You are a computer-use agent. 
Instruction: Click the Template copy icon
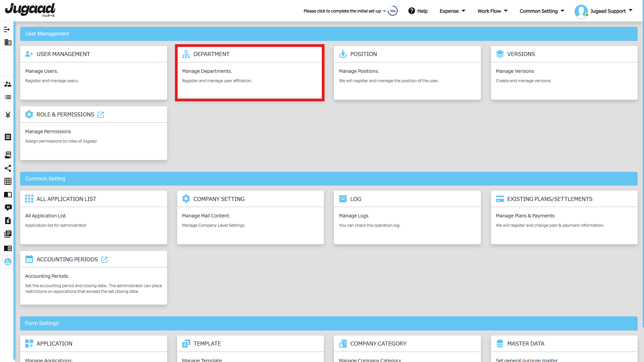(186, 344)
